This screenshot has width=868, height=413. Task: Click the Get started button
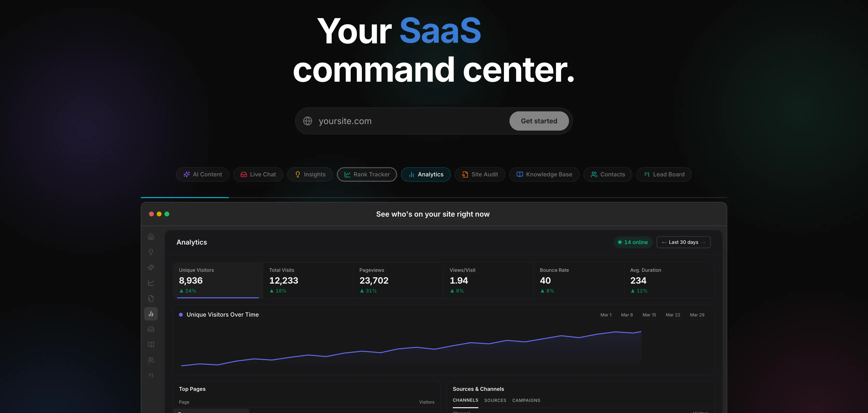point(539,121)
